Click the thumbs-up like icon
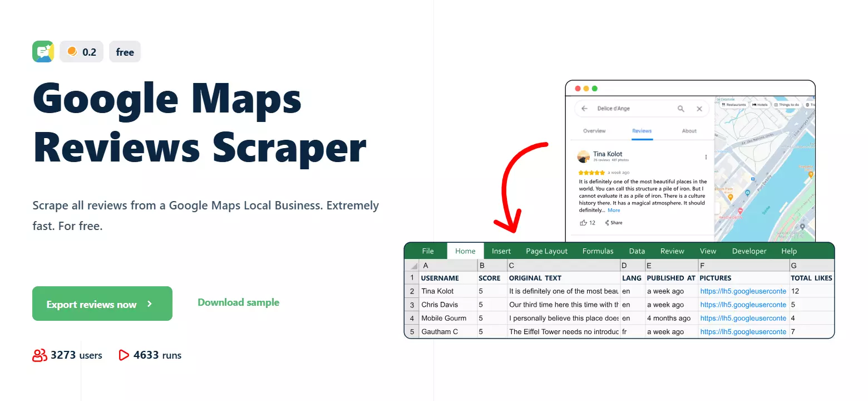 pyautogui.click(x=583, y=223)
